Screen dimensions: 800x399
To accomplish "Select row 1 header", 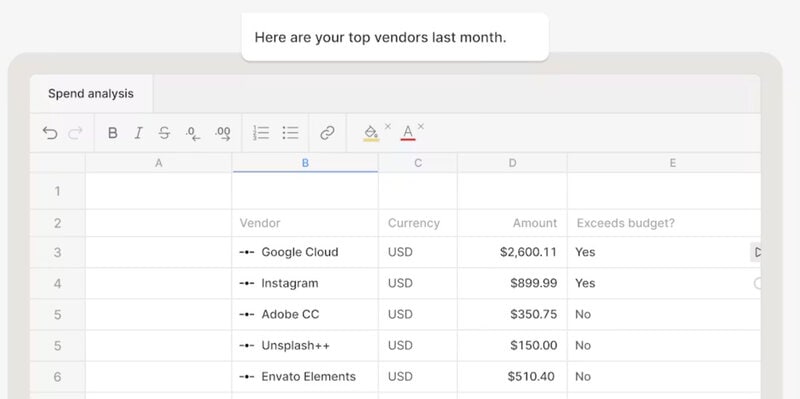I will [58, 191].
